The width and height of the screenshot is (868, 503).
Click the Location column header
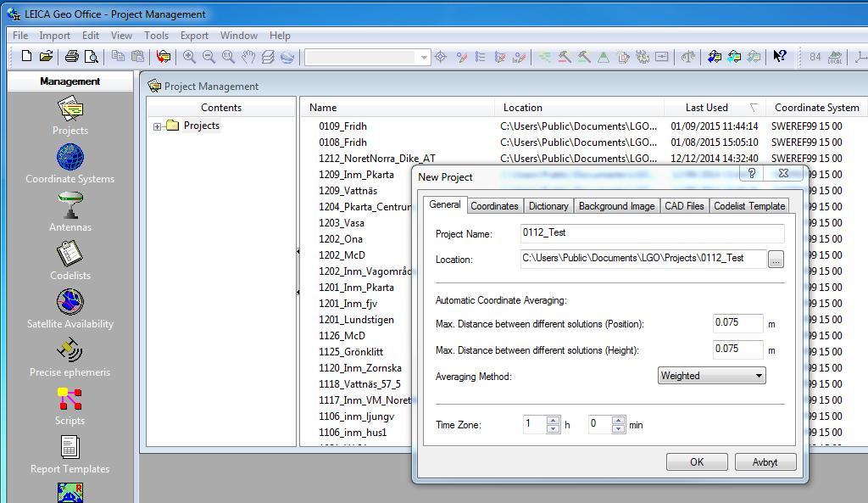point(579,108)
